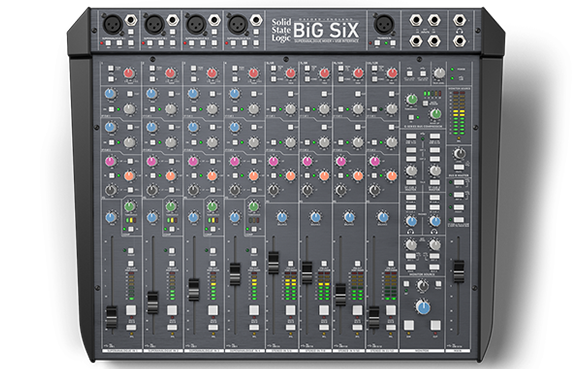Click the channel 1 XLR microphone input
The image size is (576, 369).
coord(112,25)
